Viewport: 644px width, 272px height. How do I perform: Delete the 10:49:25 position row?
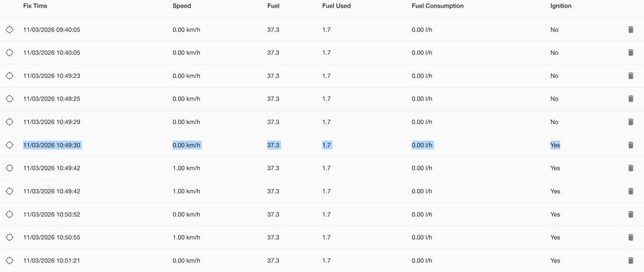point(630,99)
